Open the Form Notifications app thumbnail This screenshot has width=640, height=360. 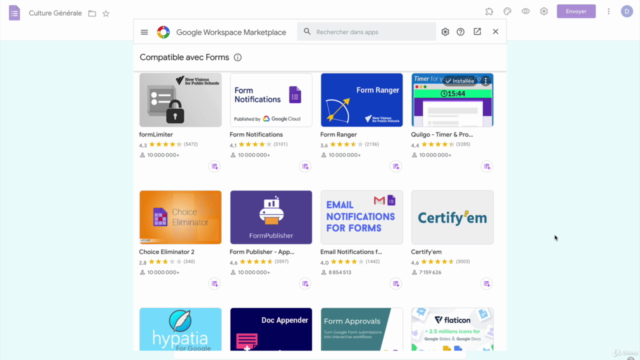pyautogui.click(x=271, y=100)
